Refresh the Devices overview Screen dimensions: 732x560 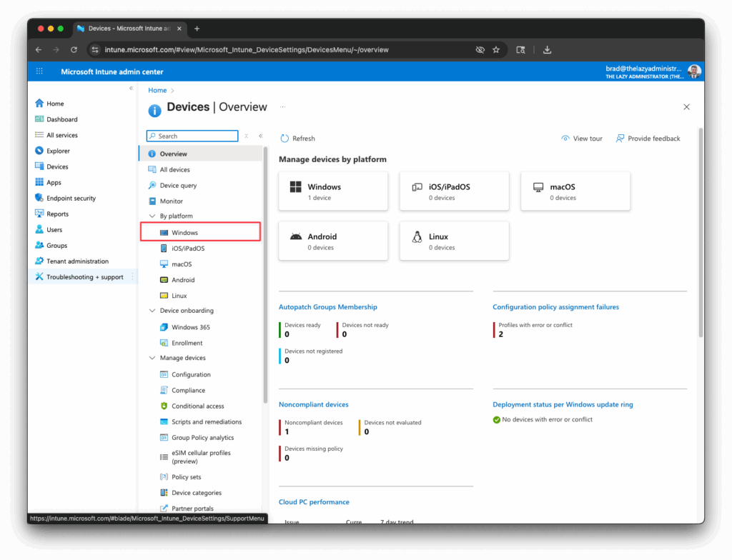(297, 139)
